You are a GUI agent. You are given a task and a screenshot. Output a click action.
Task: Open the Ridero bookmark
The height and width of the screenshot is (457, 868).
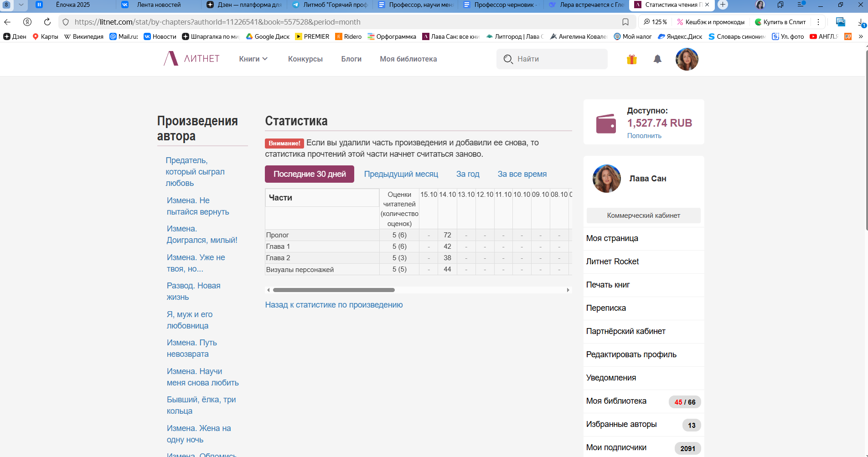click(348, 36)
